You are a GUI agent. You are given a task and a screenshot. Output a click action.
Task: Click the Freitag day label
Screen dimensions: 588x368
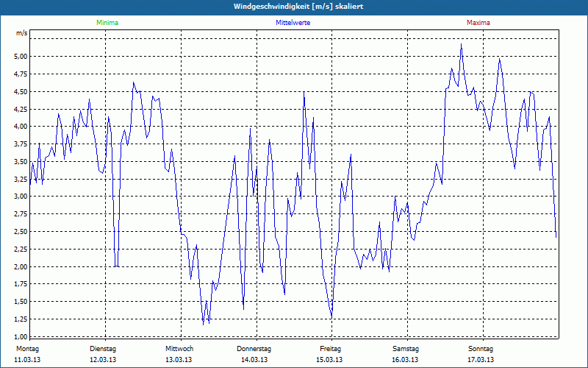[330, 349]
